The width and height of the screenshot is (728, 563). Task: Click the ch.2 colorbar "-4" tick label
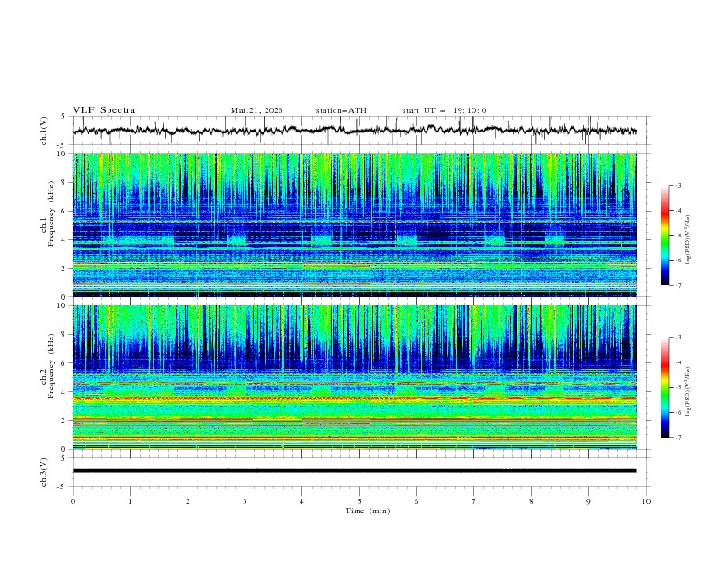[x=677, y=362]
